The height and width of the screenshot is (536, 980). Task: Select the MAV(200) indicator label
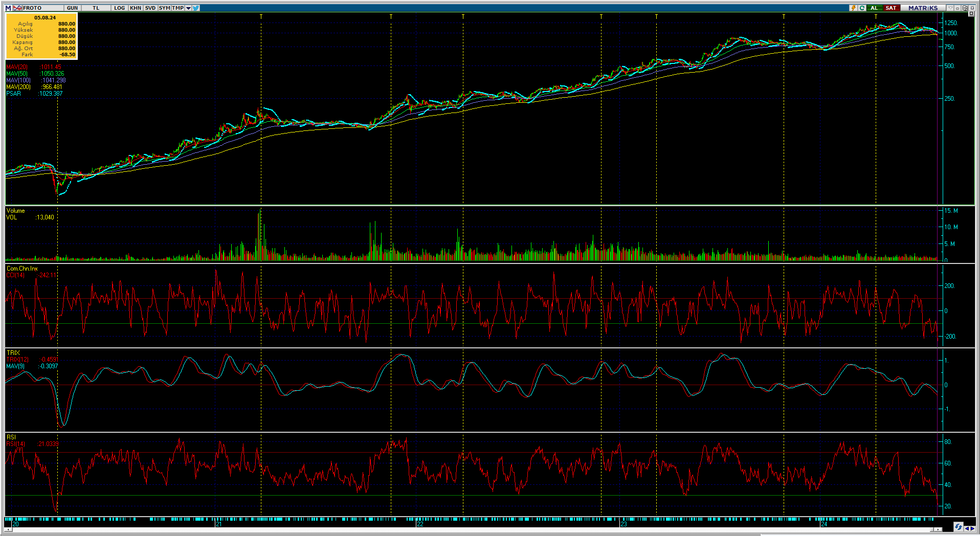(x=18, y=87)
